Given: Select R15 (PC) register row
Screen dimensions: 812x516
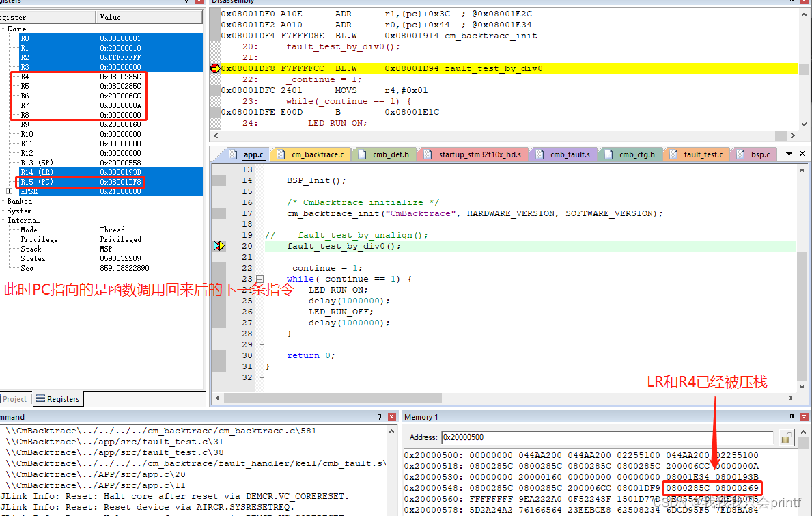Looking at the screenshot, I should 111,182.
